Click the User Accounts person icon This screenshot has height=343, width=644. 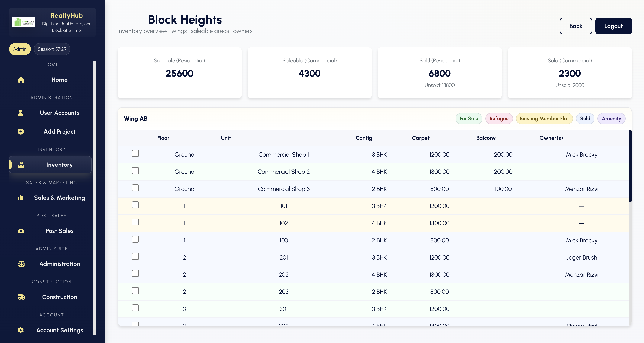click(x=21, y=113)
